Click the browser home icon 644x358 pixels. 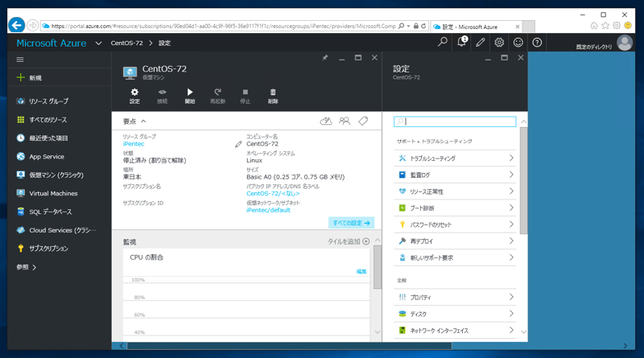coord(594,26)
